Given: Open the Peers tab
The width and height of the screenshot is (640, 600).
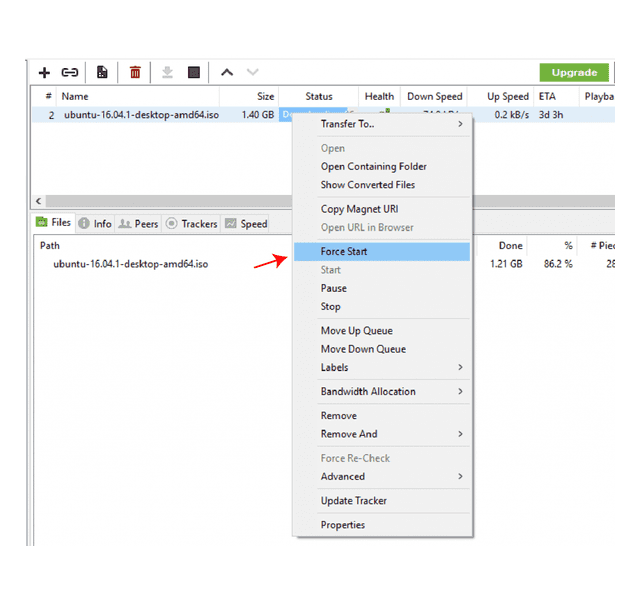Looking at the screenshot, I should pyautogui.click(x=138, y=224).
